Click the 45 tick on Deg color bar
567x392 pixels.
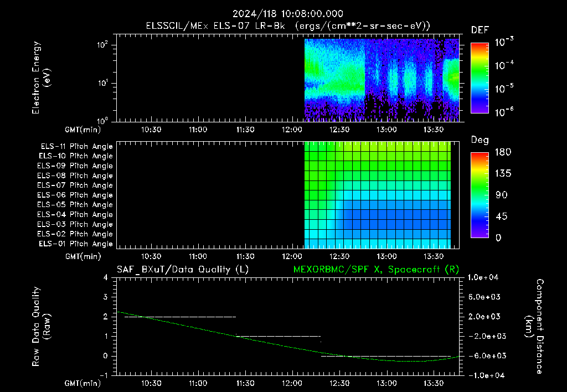(501, 216)
